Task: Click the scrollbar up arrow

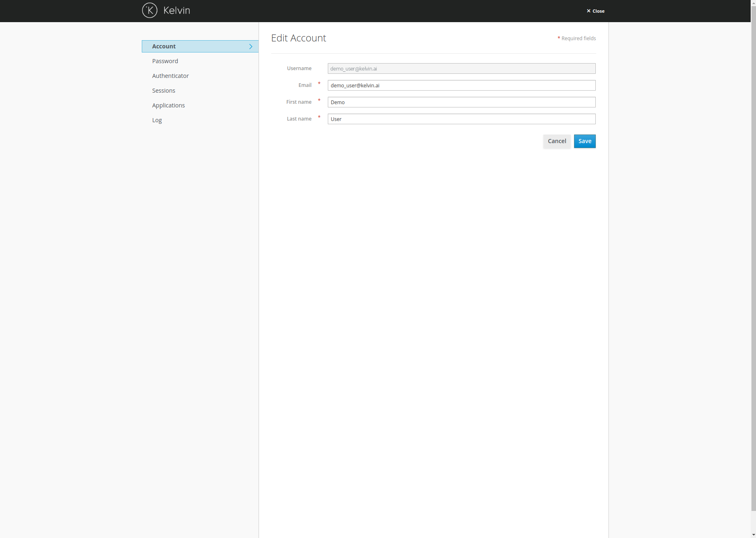Action: coord(753,2)
